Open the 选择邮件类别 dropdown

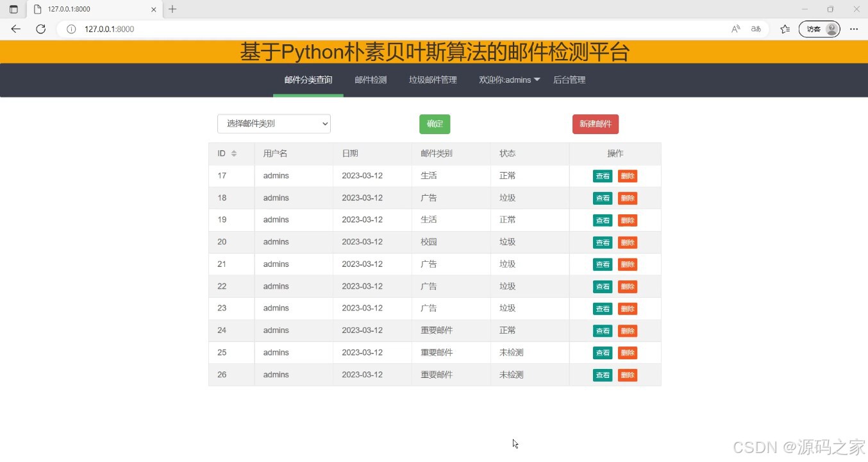point(274,124)
